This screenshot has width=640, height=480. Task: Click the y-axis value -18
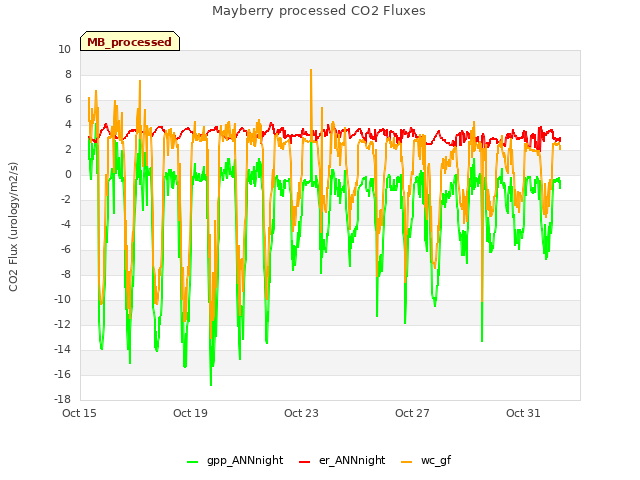[x=62, y=400]
